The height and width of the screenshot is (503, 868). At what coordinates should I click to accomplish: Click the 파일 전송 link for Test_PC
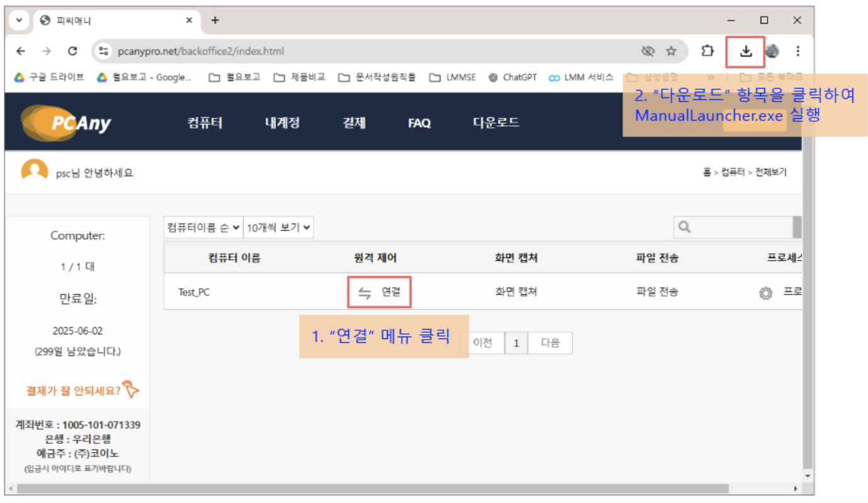coord(657,292)
